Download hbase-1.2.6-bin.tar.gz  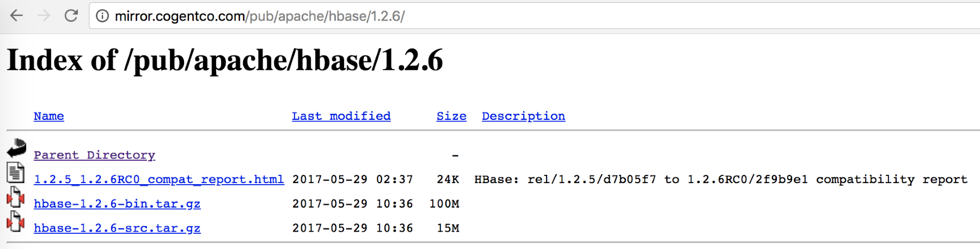[117, 204]
